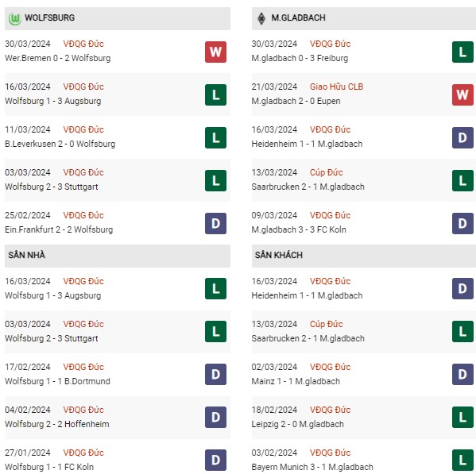
Task: Open the Bayern Munich 3 - 1 M.gladbach match
Action: point(312,467)
